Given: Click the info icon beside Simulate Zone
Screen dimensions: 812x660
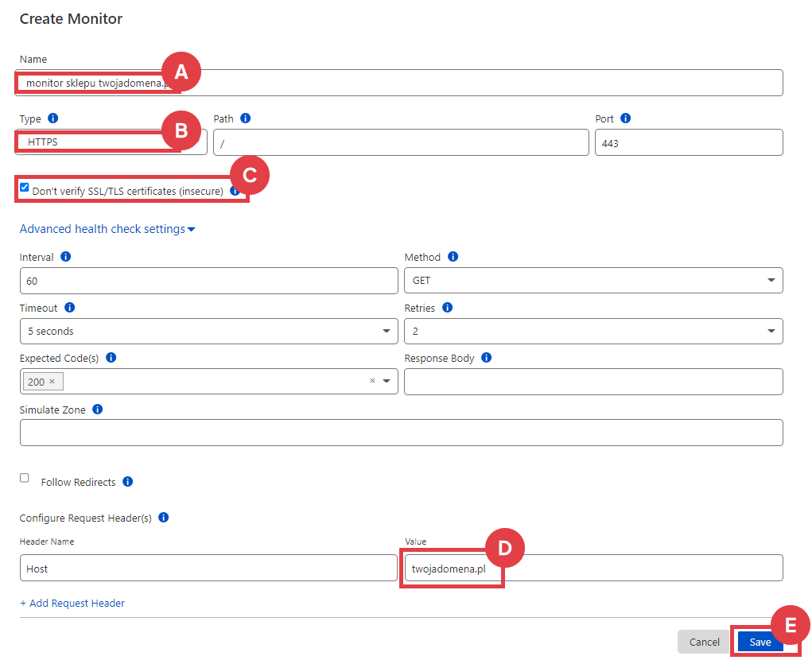Looking at the screenshot, I should (x=98, y=410).
